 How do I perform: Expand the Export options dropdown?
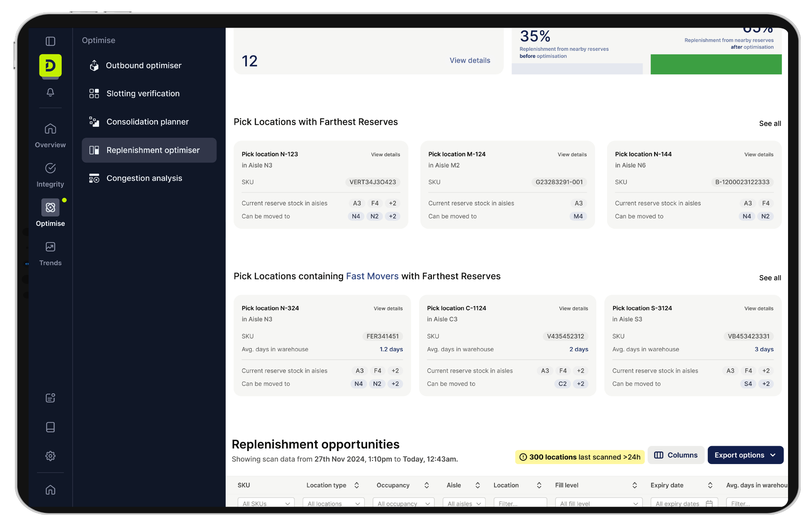click(745, 455)
